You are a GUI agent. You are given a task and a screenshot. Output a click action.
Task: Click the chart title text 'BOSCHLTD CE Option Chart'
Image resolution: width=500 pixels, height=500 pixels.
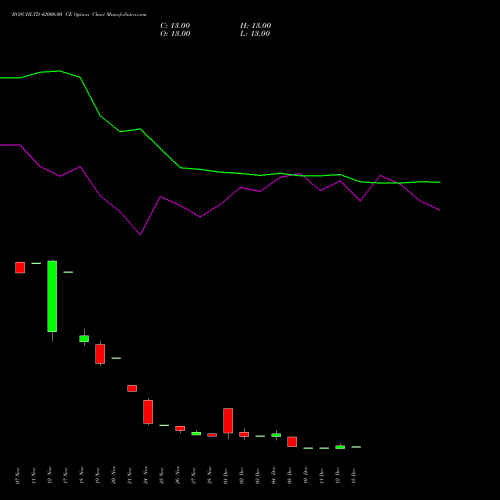point(79,15)
